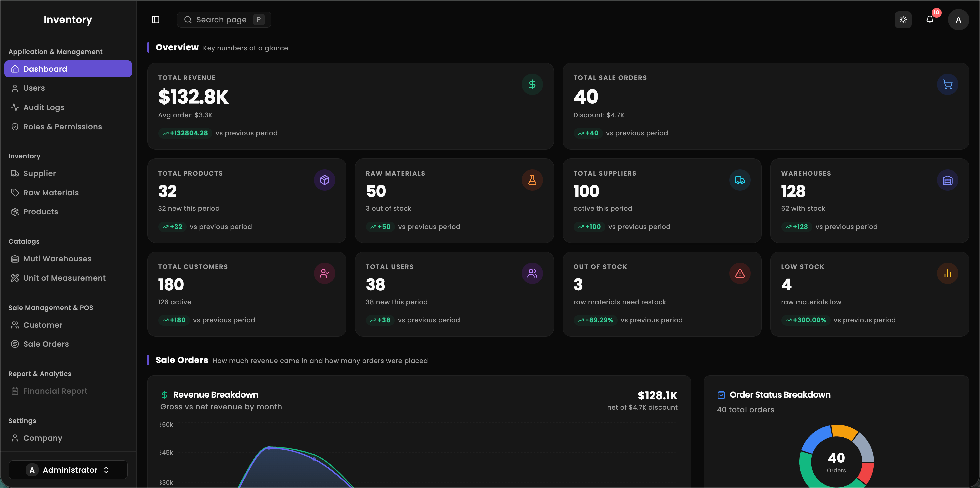Open Raw Materials in sidebar
This screenshot has height=488, width=980.
pos(68,192)
